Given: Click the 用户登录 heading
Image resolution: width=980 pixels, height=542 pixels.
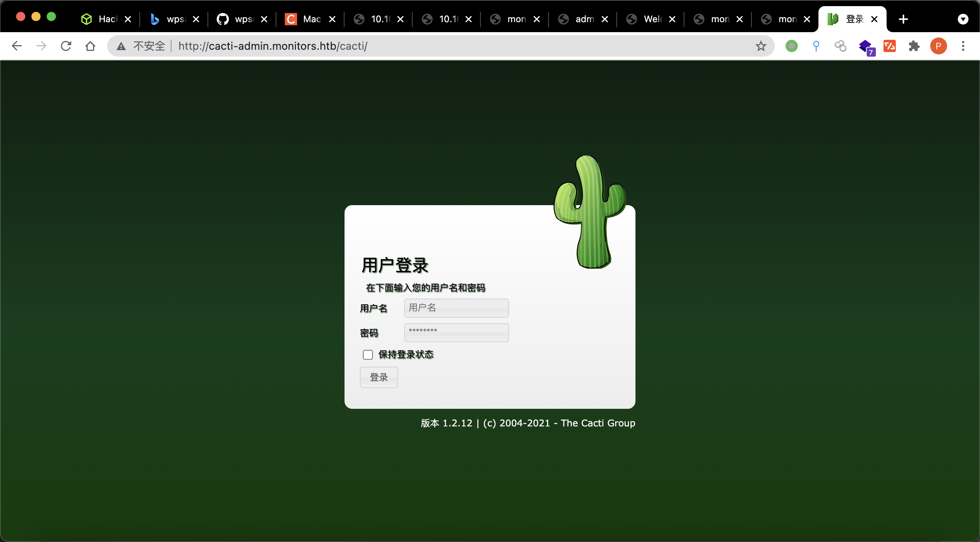Looking at the screenshot, I should pos(395,265).
